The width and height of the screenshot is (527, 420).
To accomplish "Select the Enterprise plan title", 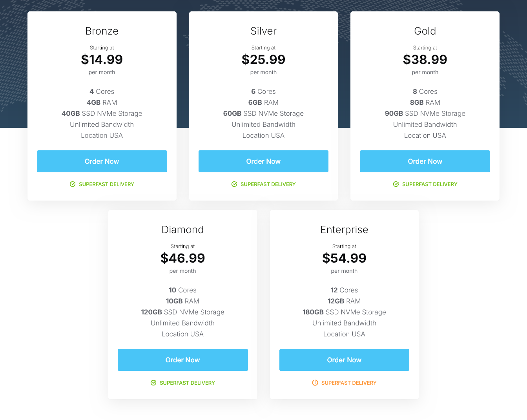I will (x=344, y=230).
